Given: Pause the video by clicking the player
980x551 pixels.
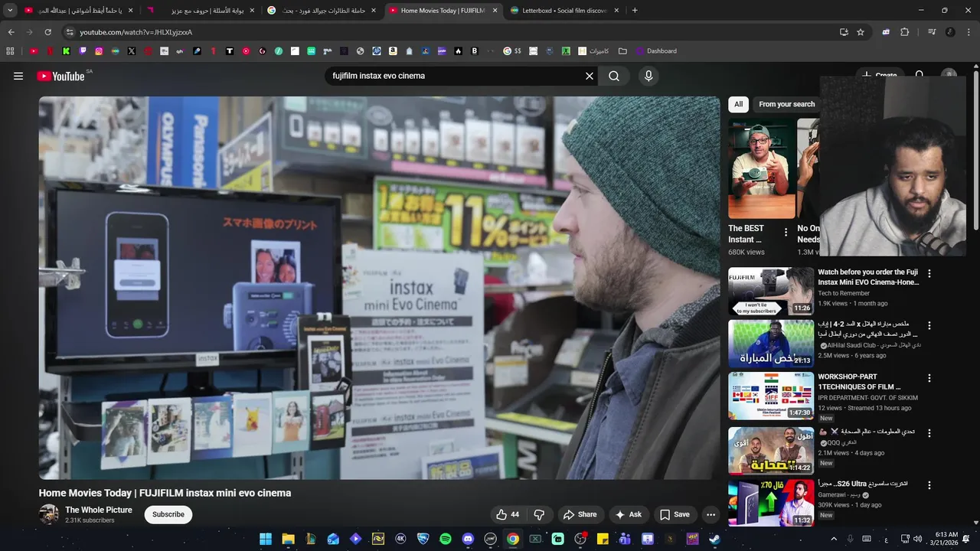Looking at the screenshot, I should (379, 288).
